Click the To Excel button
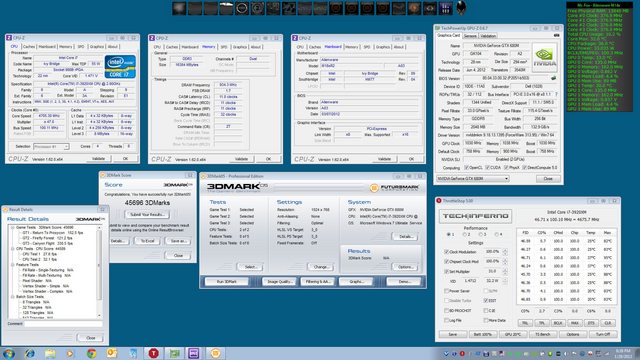 coord(147,241)
